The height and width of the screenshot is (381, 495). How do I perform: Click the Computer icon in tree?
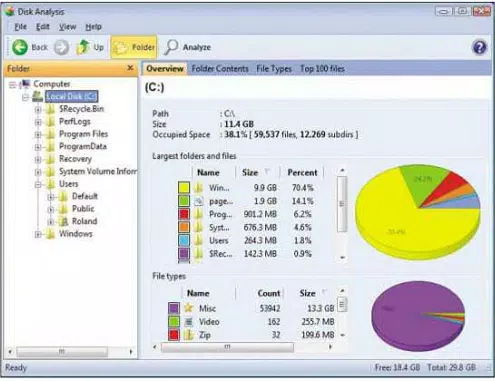tap(25, 84)
